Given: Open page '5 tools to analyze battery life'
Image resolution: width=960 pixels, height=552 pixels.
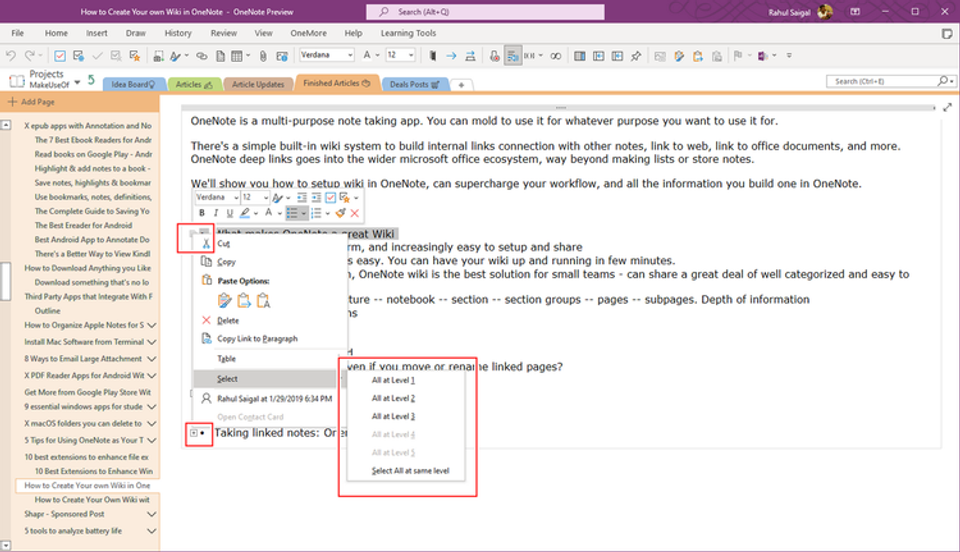Looking at the screenshot, I should tap(73, 531).
